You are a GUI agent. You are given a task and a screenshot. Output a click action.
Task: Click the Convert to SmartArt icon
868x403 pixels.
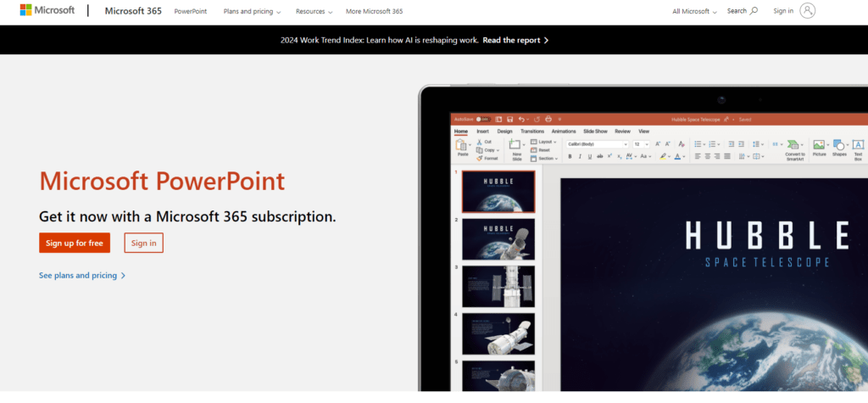pos(794,146)
